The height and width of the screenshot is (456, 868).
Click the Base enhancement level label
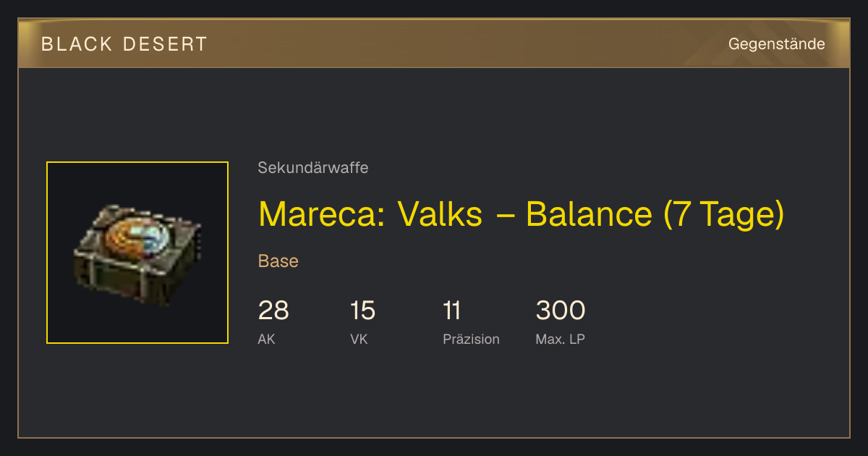click(278, 261)
